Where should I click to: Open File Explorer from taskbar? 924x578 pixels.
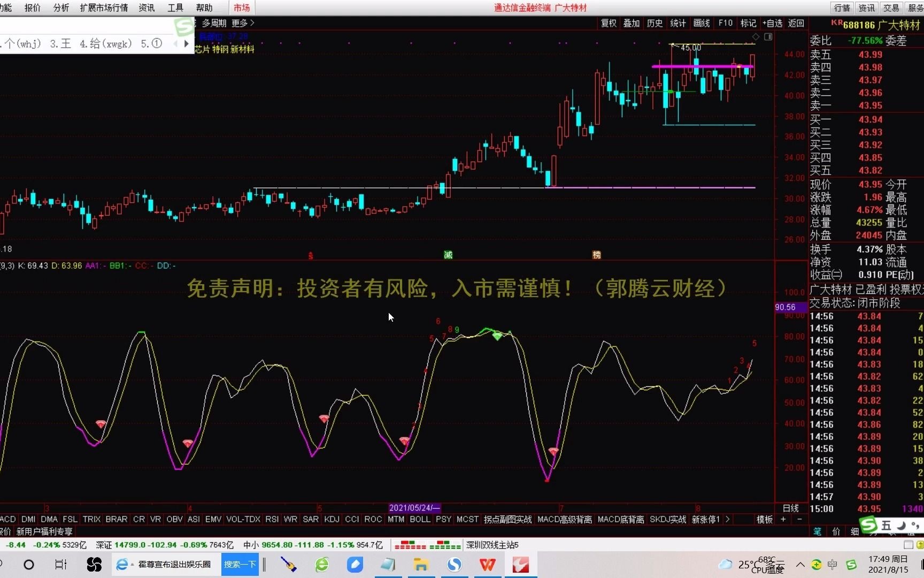click(421, 564)
